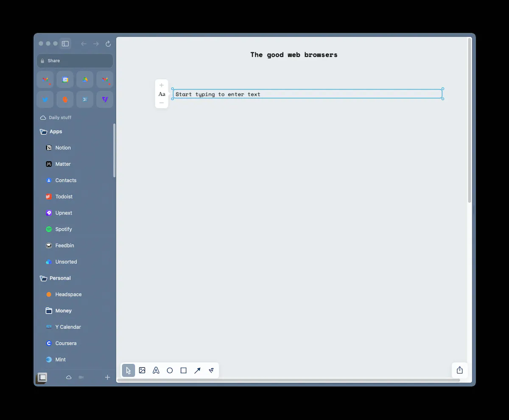This screenshot has width=509, height=420.
Task: Click the text box to enter text
Action: [307, 94]
